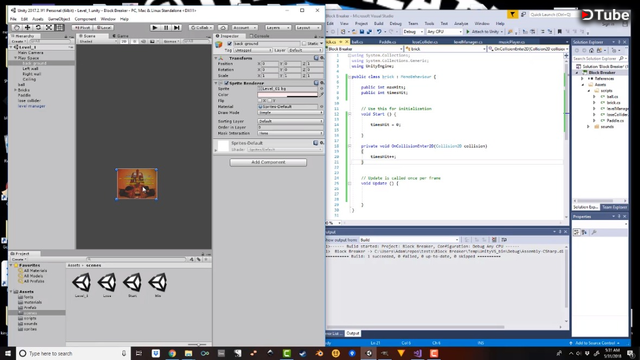
Task: Switch to the Game tab
Action: 120,36
